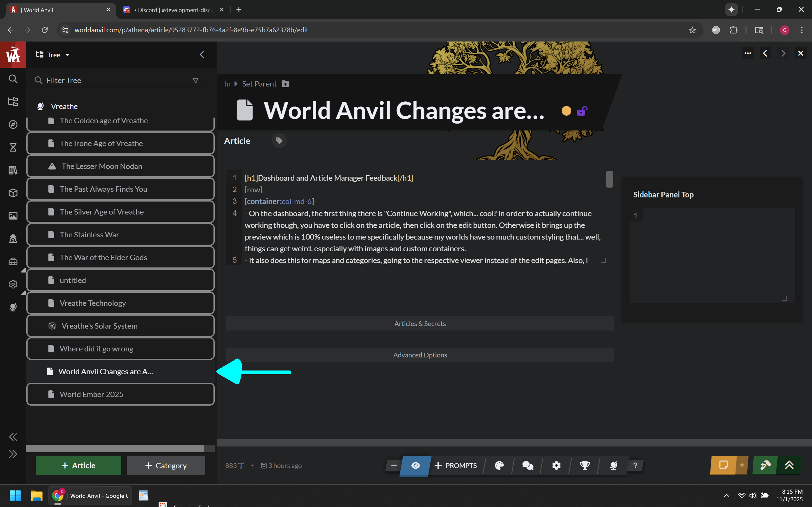The width and height of the screenshot is (812, 507).
Task: Toggle the purple unlocked padlock icon
Action: pos(581,111)
